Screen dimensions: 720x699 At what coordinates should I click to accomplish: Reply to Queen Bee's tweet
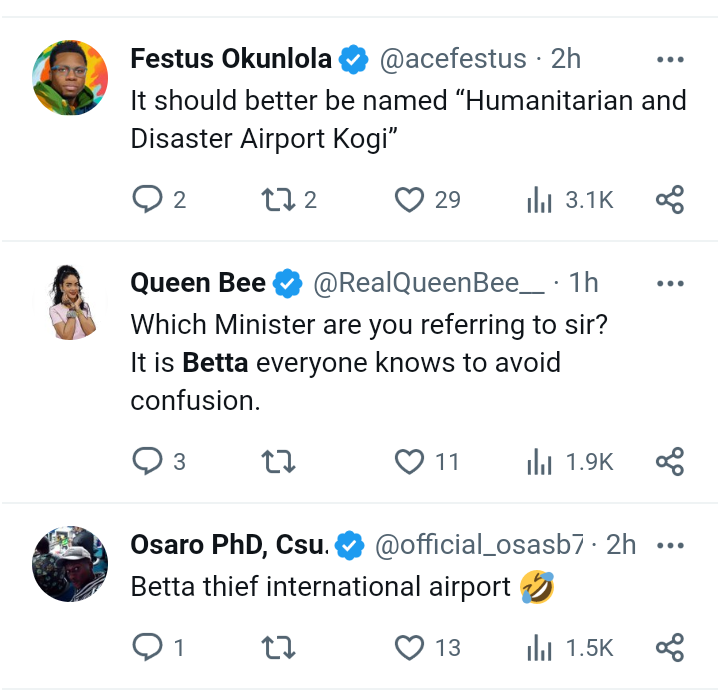(148, 461)
